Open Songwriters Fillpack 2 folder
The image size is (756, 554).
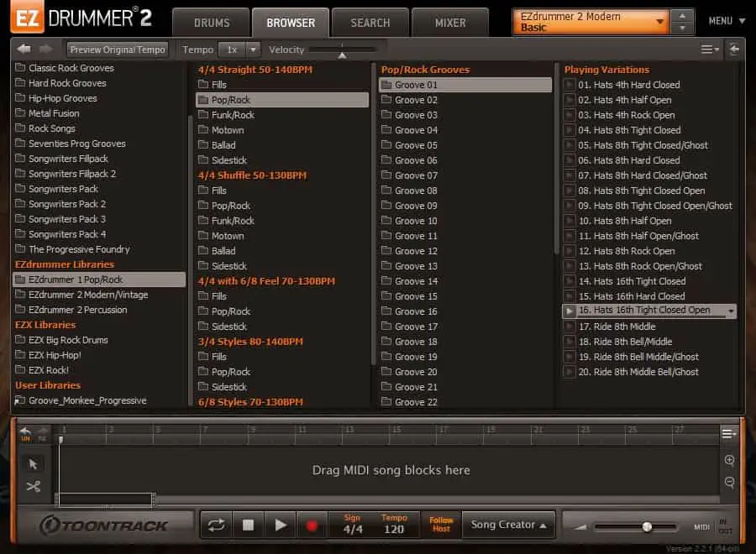[x=66, y=174]
